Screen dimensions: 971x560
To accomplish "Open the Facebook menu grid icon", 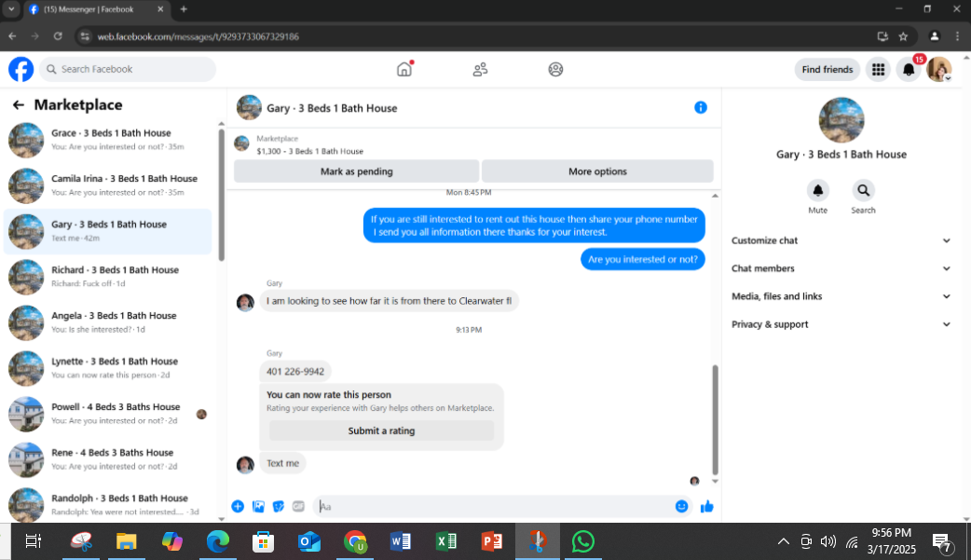I will tap(878, 69).
